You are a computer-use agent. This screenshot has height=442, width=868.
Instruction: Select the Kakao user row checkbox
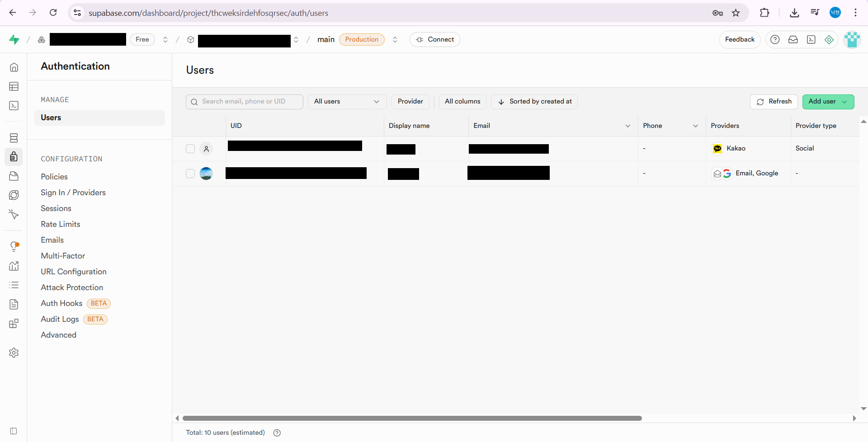[x=190, y=149]
